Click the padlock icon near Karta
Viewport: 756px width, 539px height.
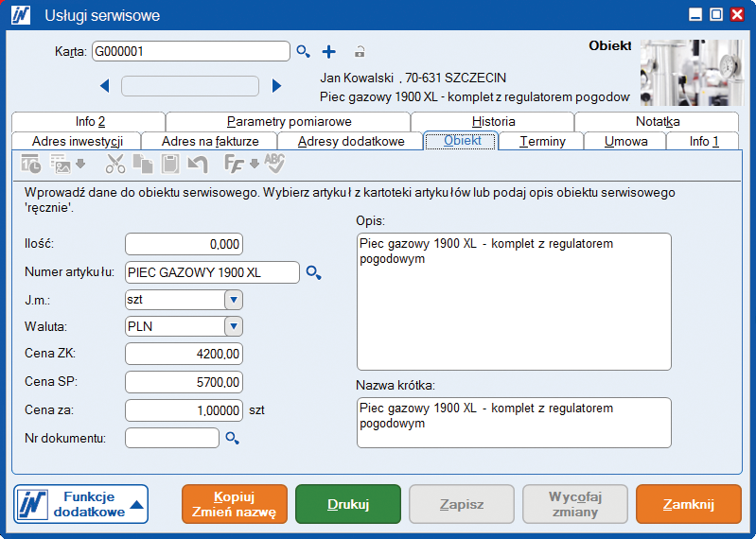(x=360, y=52)
